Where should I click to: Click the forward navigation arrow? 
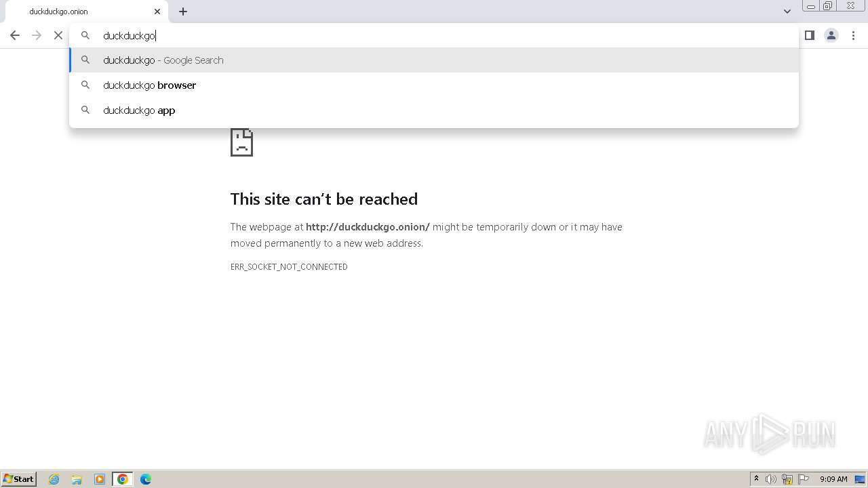point(37,35)
